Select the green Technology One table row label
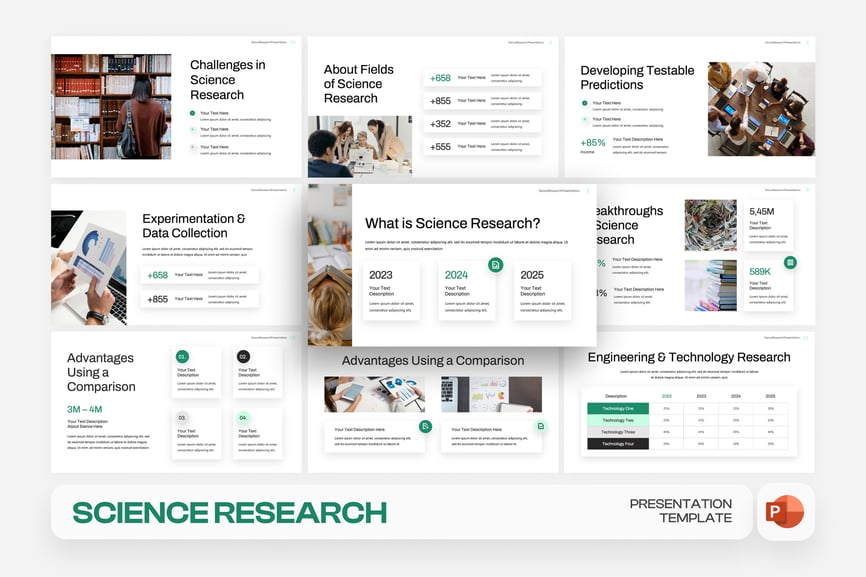The height and width of the screenshot is (577, 866). click(x=617, y=408)
